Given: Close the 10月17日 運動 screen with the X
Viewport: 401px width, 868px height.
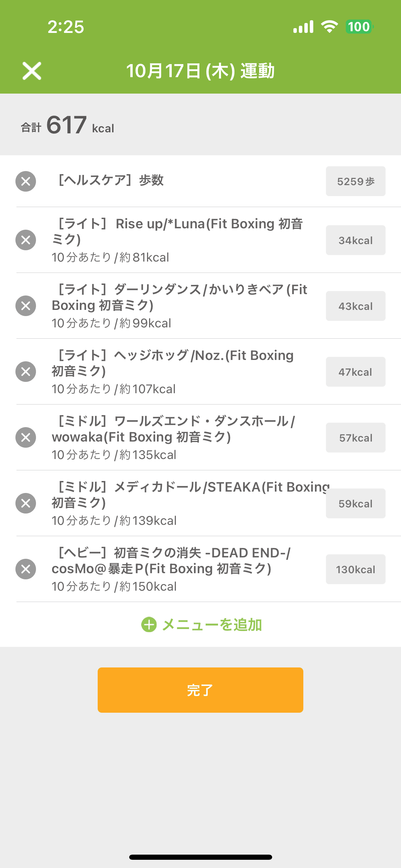Looking at the screenshot, I should coord(32,71).
